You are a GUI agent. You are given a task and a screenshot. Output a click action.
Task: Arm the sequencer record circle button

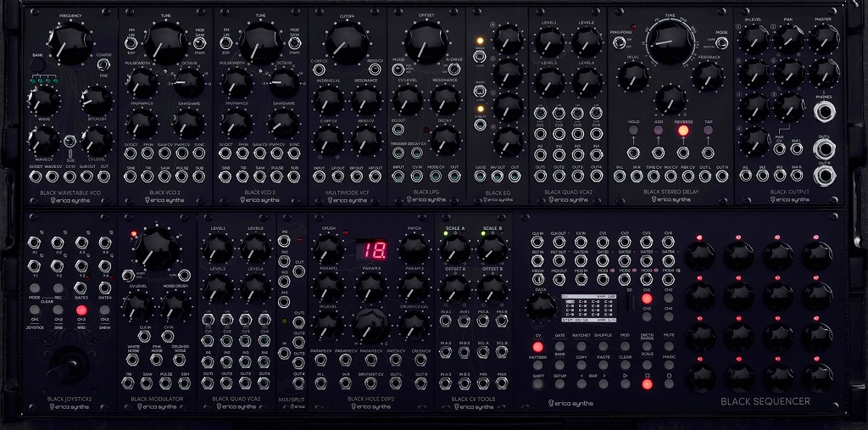click(669, 384)
